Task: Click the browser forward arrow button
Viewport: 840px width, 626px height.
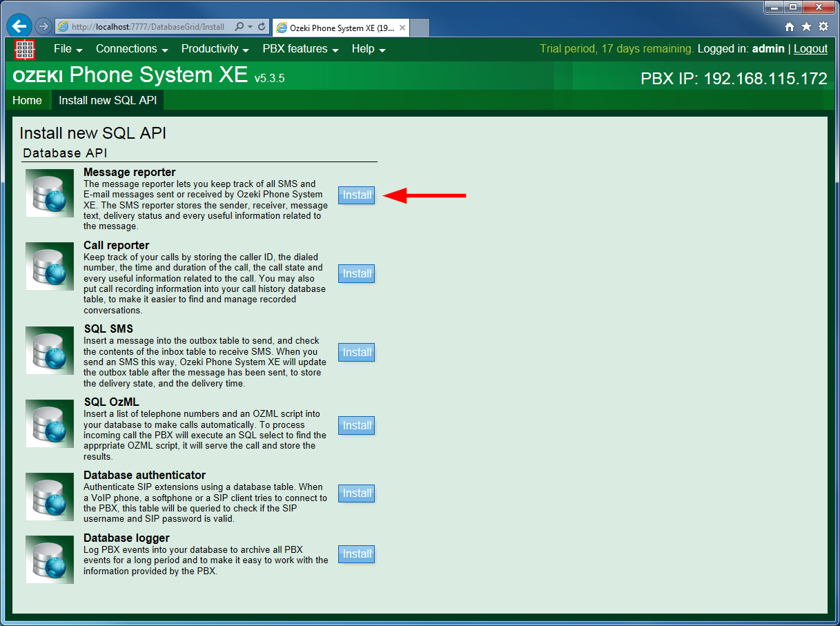Action: tap(43, 26)
